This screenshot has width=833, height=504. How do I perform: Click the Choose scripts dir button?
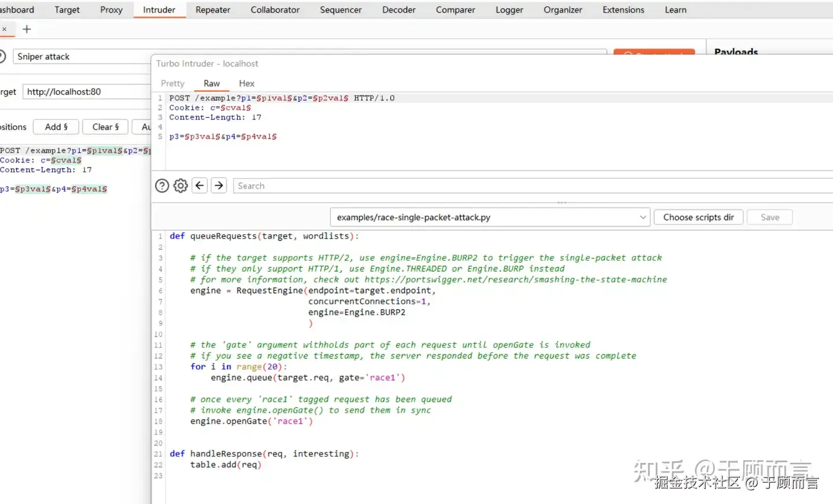click(x=698, y=217)
